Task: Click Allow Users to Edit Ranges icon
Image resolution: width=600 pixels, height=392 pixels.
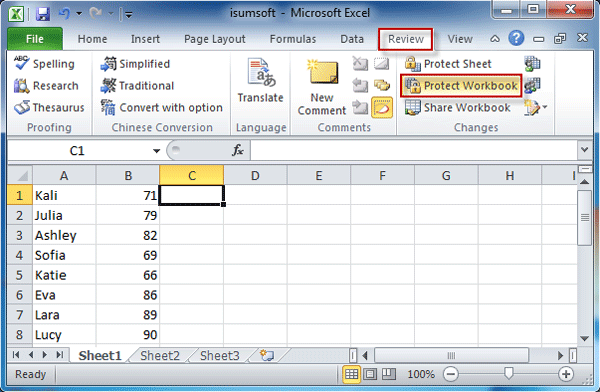Action: 532,85
